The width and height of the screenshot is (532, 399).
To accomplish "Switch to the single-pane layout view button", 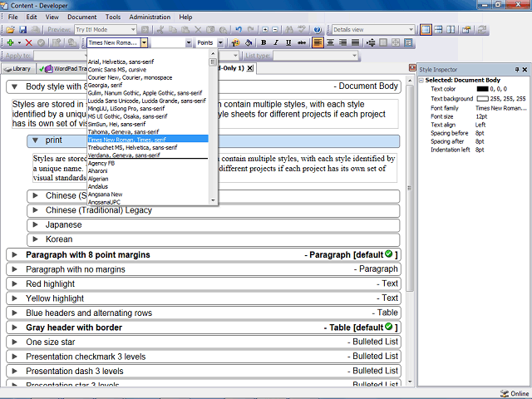I will (426, 30).
